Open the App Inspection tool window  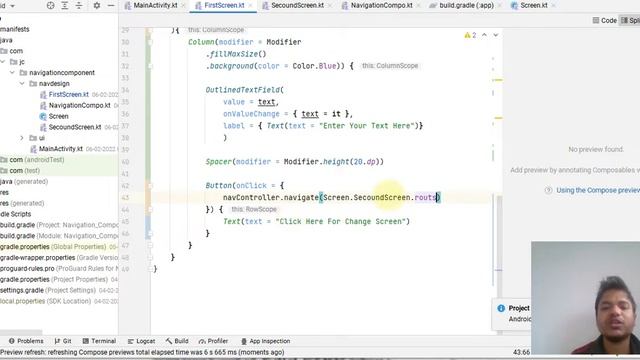point(265,341)
